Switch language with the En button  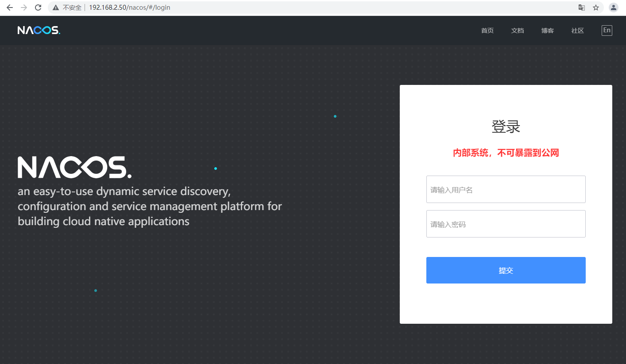point(607,30)
